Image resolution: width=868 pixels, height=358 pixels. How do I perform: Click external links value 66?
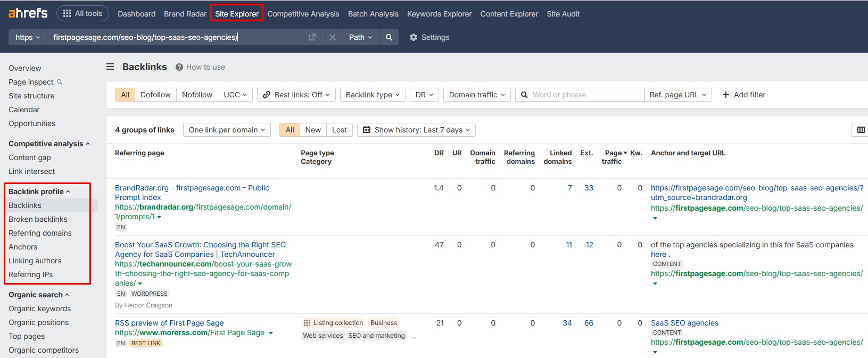(589, 323)
